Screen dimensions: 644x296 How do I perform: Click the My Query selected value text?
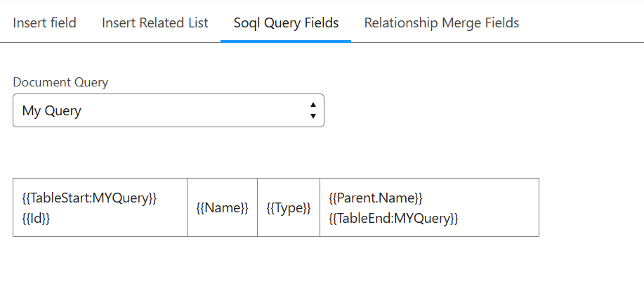point(52,110)
